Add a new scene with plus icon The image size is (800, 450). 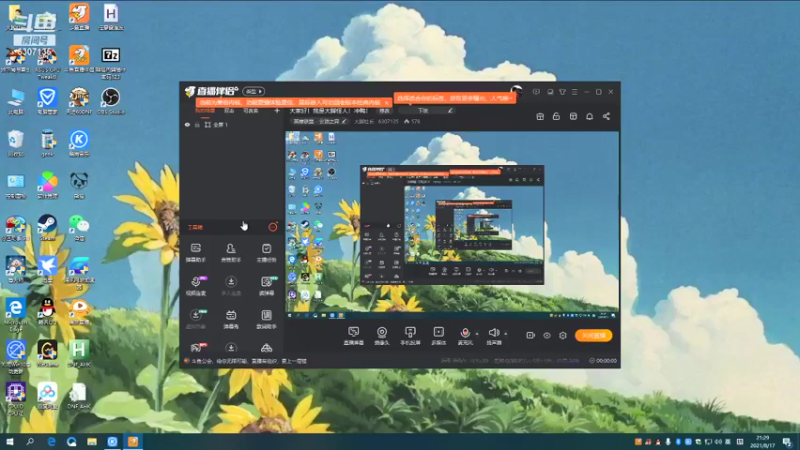pyautogui.click(x=277, y=111)
